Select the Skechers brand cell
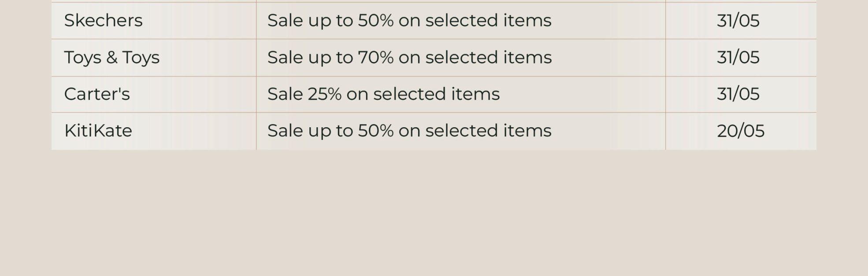 click(x=154, y=21)
